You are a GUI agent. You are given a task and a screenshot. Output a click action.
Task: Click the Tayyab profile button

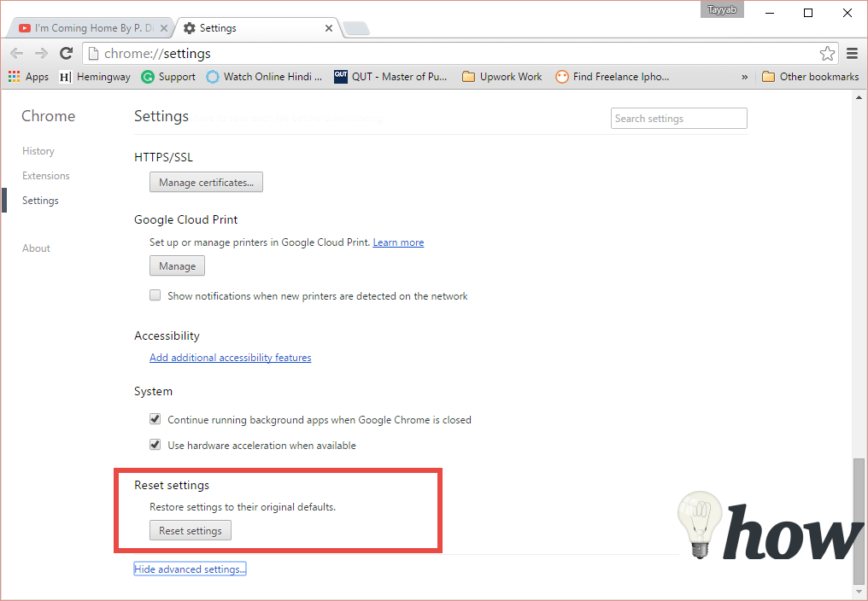click(x=722, y=10)
